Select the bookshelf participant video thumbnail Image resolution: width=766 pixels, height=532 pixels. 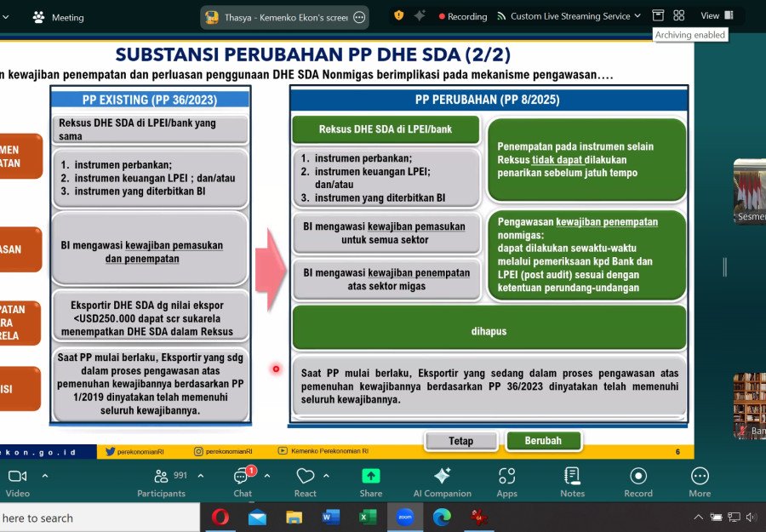750,405
